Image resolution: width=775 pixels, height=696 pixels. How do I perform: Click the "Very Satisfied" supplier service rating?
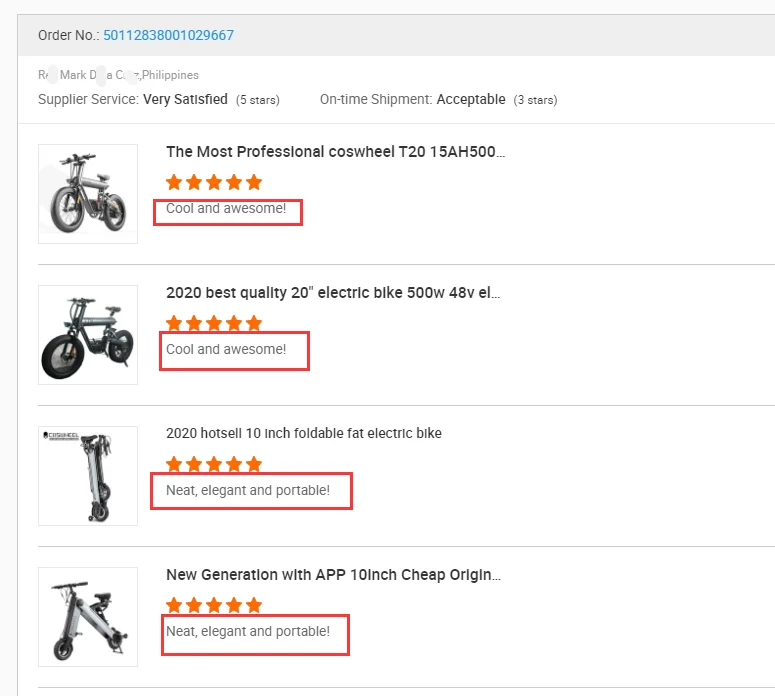pos(185,100)
